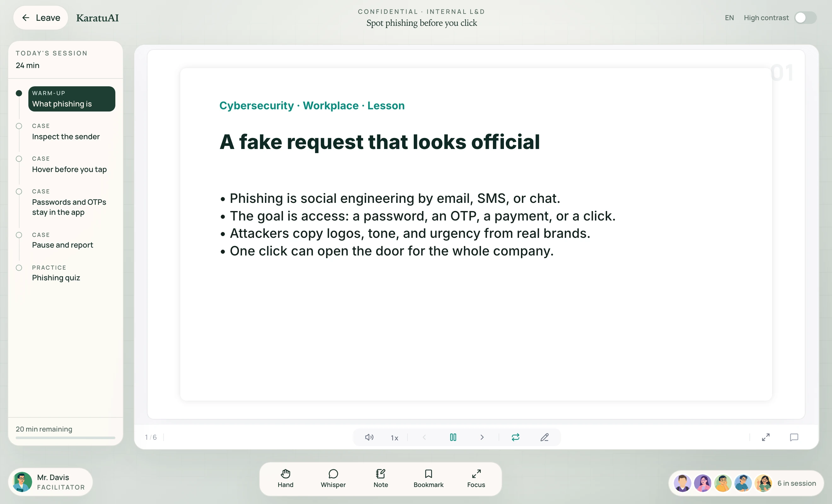Click the bullet about social engineering by email
The image size is (832, 504).
click(x=390, y=198)
